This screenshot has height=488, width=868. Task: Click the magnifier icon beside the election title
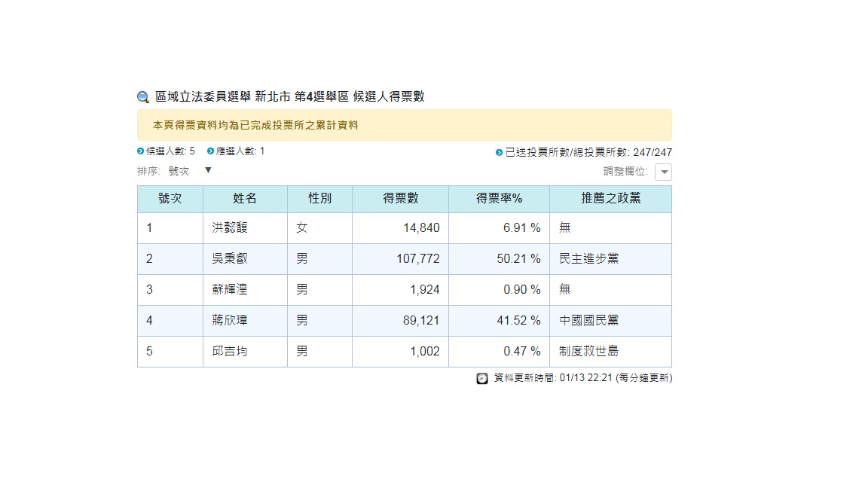click(143, 97)
